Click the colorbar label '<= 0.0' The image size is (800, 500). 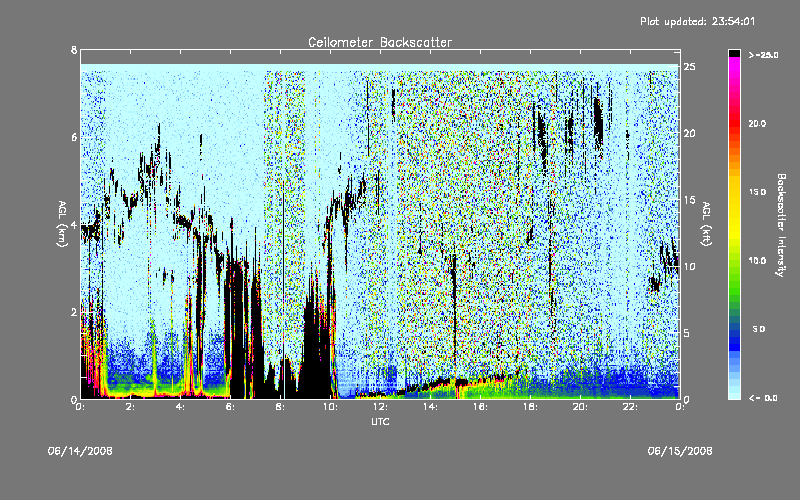[x=763, y=398]
